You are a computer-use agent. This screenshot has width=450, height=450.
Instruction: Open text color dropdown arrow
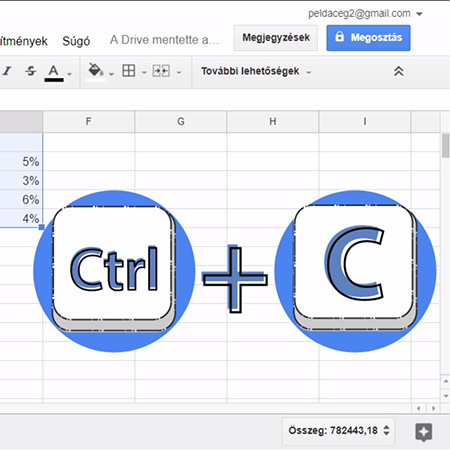click(x=69, y=74)
